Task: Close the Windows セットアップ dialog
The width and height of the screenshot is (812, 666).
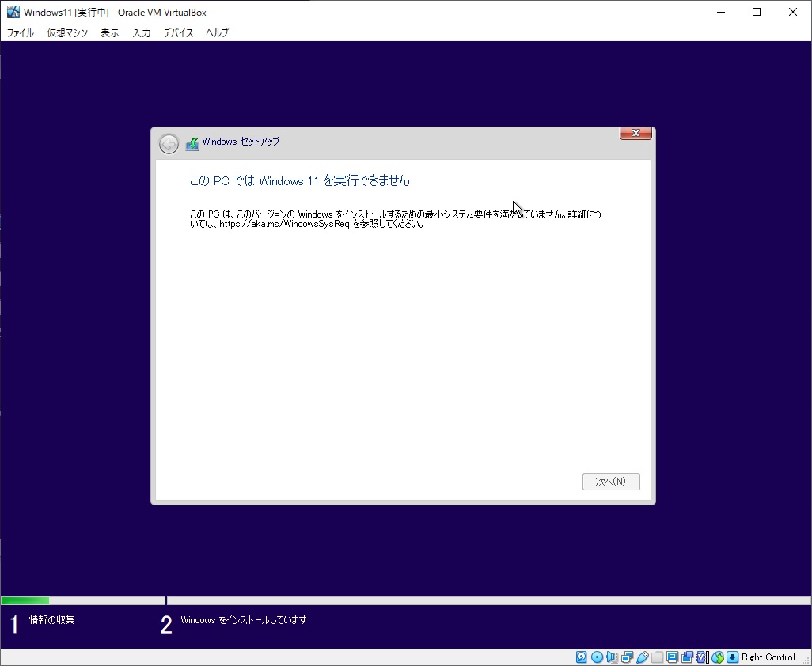Action: (x=636, y=133)
